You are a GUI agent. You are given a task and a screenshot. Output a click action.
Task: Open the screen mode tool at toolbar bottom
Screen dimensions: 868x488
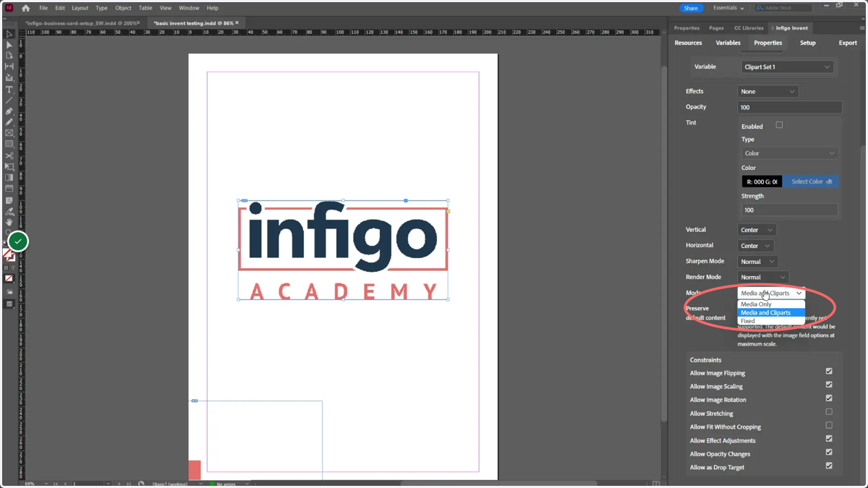point(9,304)
